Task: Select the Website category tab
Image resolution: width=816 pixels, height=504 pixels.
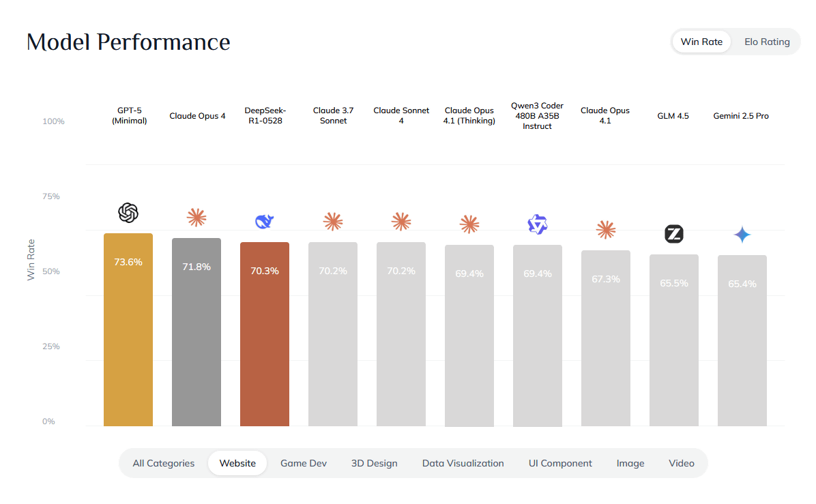Action: (x=237, y=463)
